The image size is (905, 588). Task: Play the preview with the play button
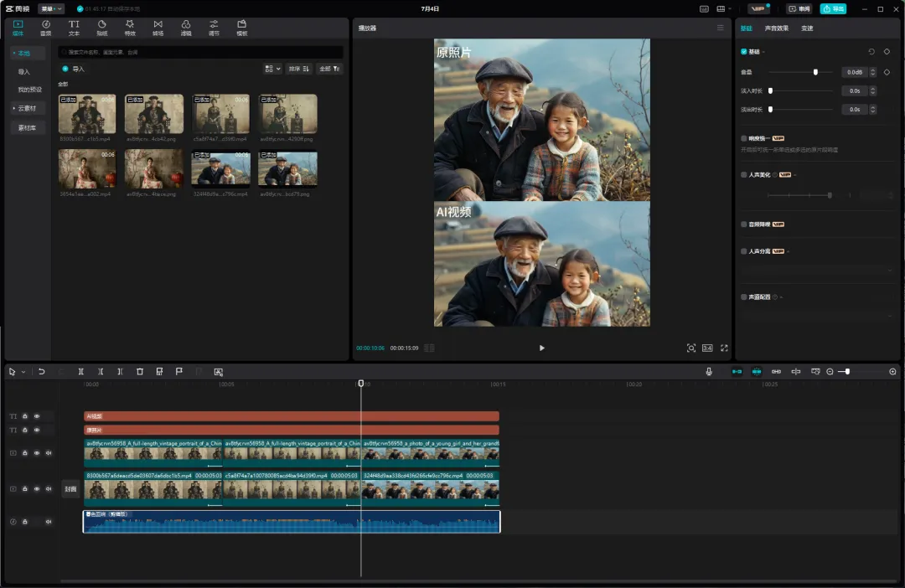tap(541, 348)
